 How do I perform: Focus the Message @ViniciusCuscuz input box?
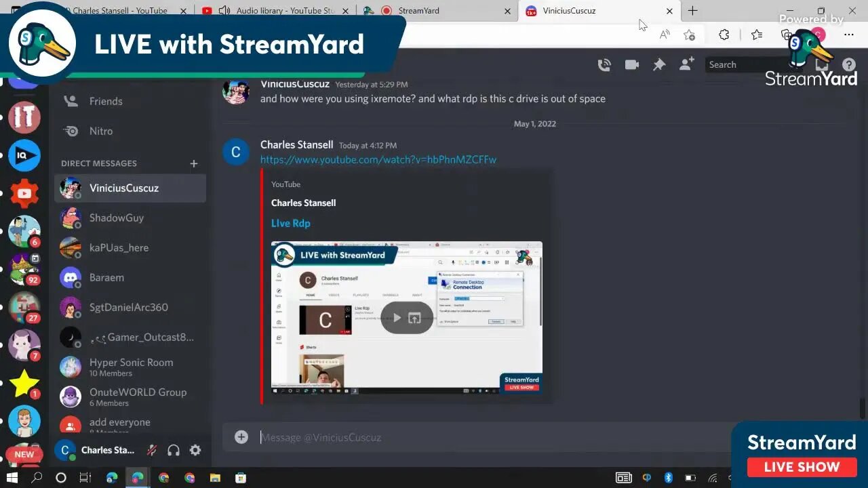488,437
